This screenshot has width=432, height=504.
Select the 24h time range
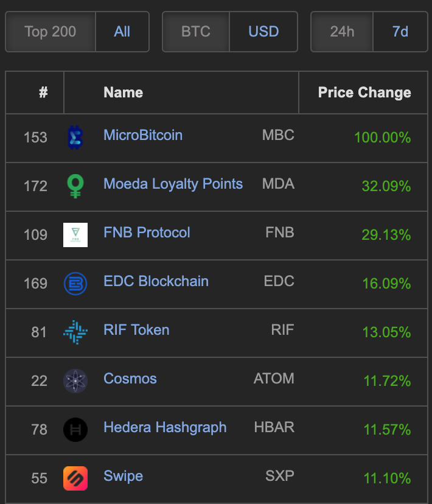coord(342,32)
